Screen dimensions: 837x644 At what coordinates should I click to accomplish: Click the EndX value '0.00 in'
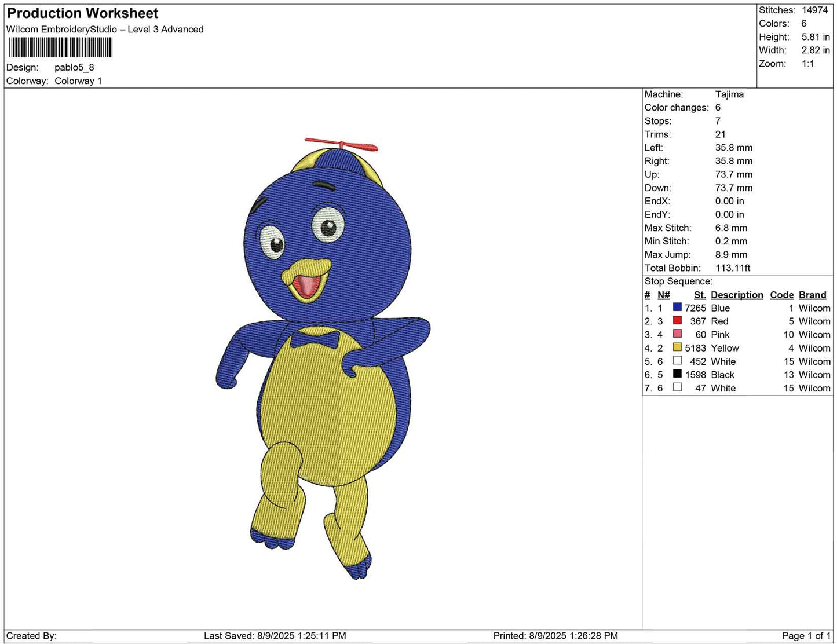point(730,201)
